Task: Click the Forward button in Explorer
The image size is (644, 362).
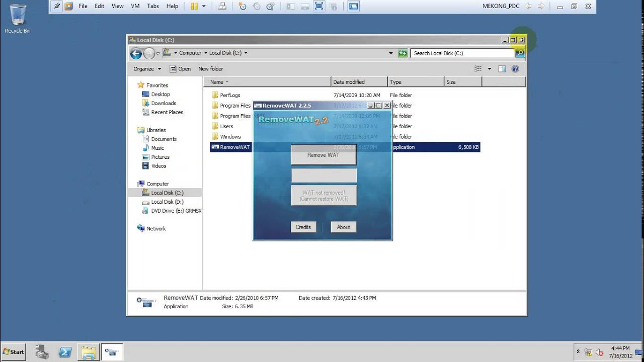Action: point(149,53)
